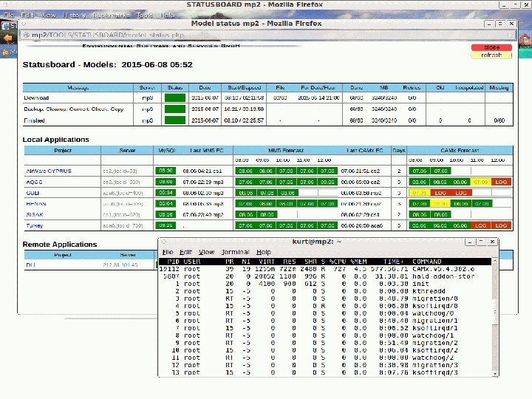
Task: Open Edit menu in the terminal window
Action: [x=185, y=252]
